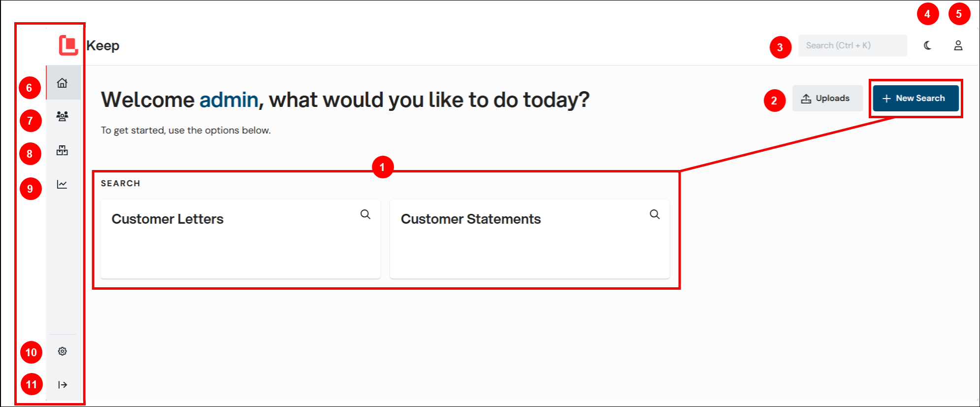980x407 pixels.
Task: Click the red Keep logo
Action: 69,45
